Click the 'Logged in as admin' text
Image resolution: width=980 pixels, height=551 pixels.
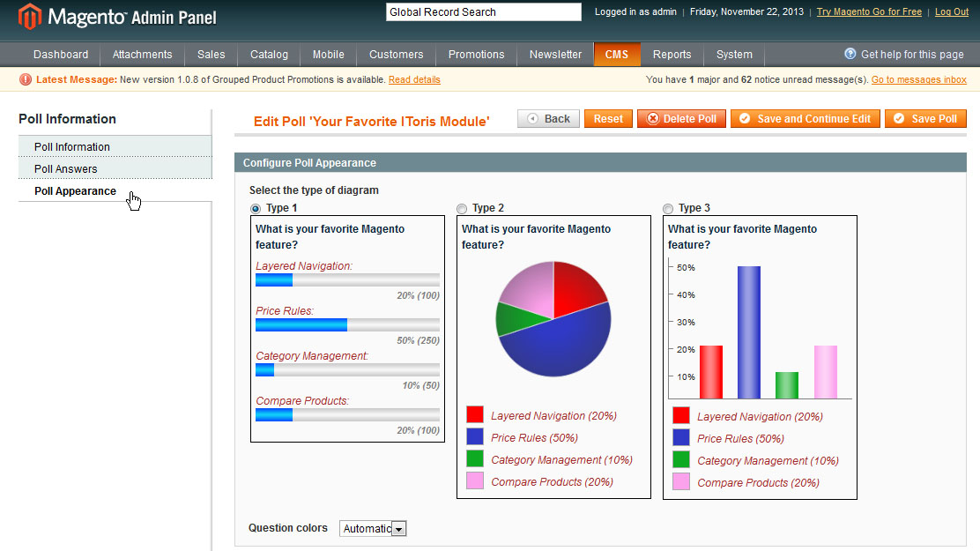click(635, 11)
